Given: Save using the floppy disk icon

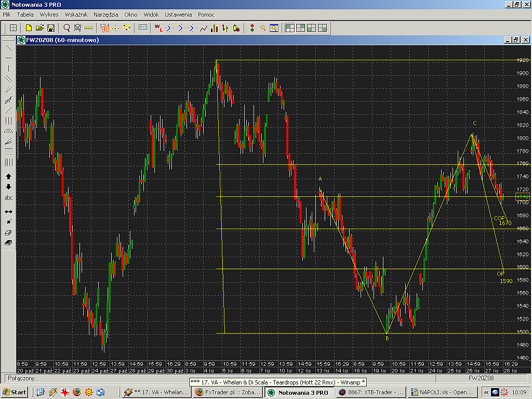Looking at the screenshot, I should 51,28.
